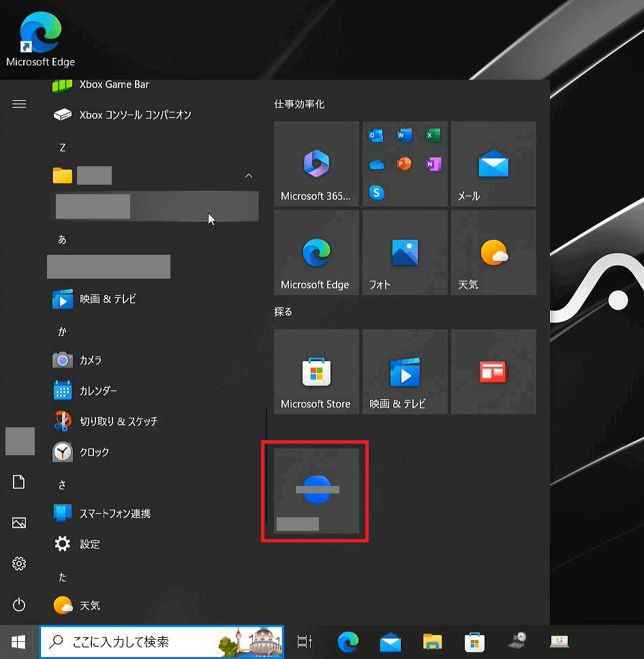Image resolution: width=644 pixels, height=659 pixels.
Task: Expand the Start hamburger menu
Action: coord(19,104)
